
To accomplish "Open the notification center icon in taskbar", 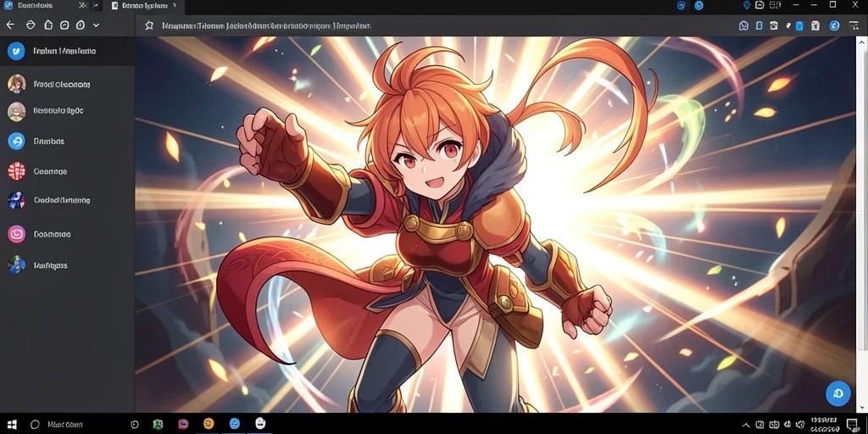I will pyautogui.click(x=853, y=425).
